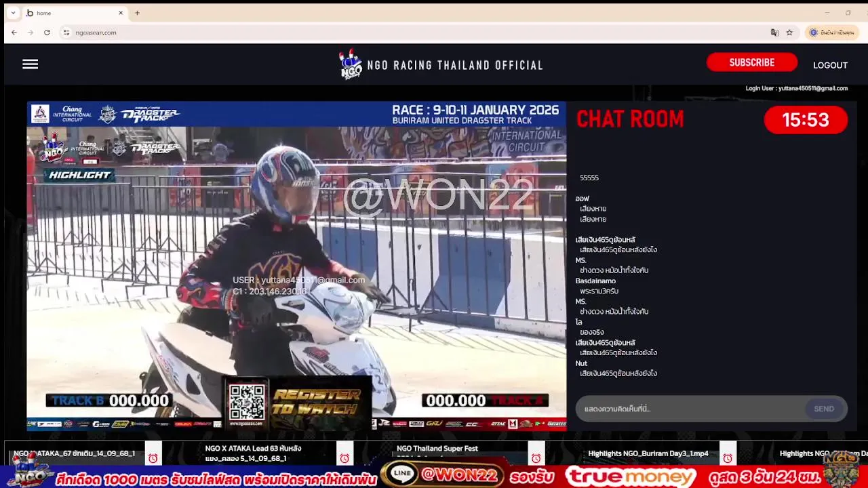Click the REGISTER TO WATCH banner
The image size is (868, 488).
pos(315,402)
